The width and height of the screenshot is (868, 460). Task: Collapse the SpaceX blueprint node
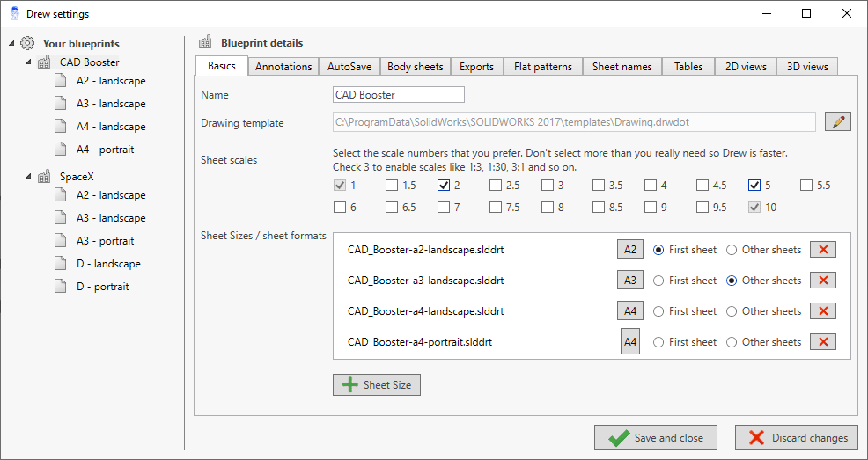pos(27,176)
